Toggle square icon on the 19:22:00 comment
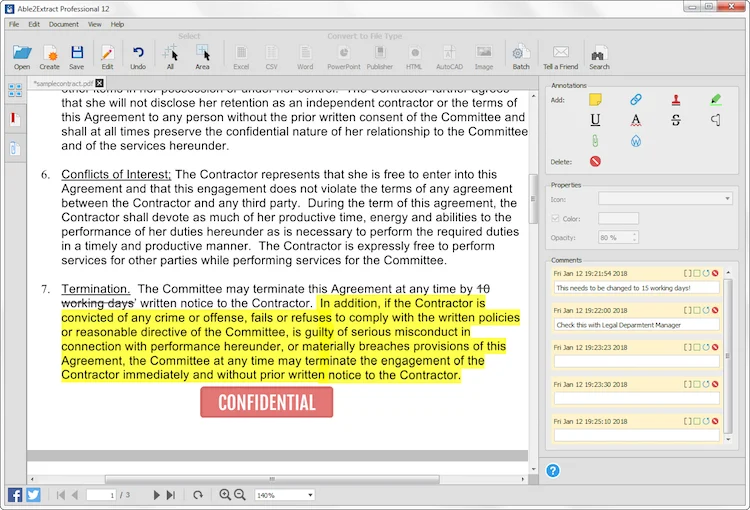The image size is (750, 510). (697, 310)
